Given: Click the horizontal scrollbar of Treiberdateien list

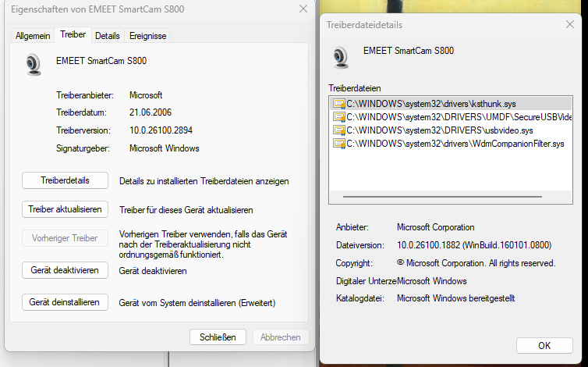Looking at the screenshot, I should pyautogui.click(x=442, y=197).
